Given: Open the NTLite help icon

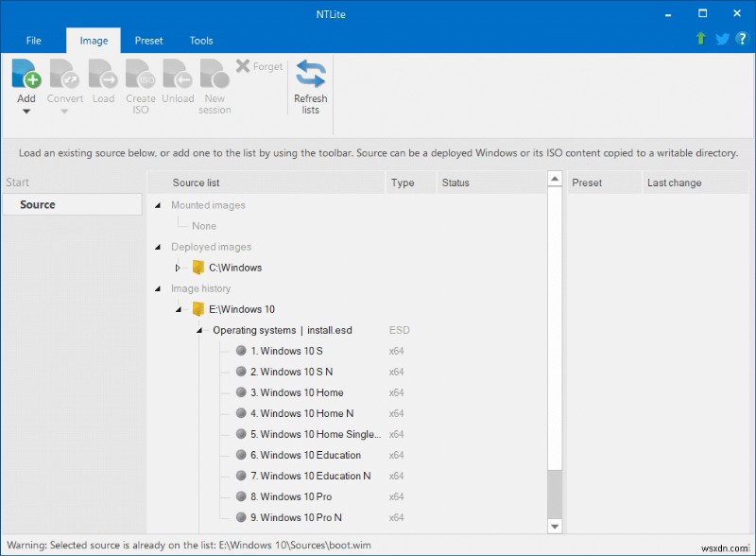Looking at the screenshot, I should point(743,39).
